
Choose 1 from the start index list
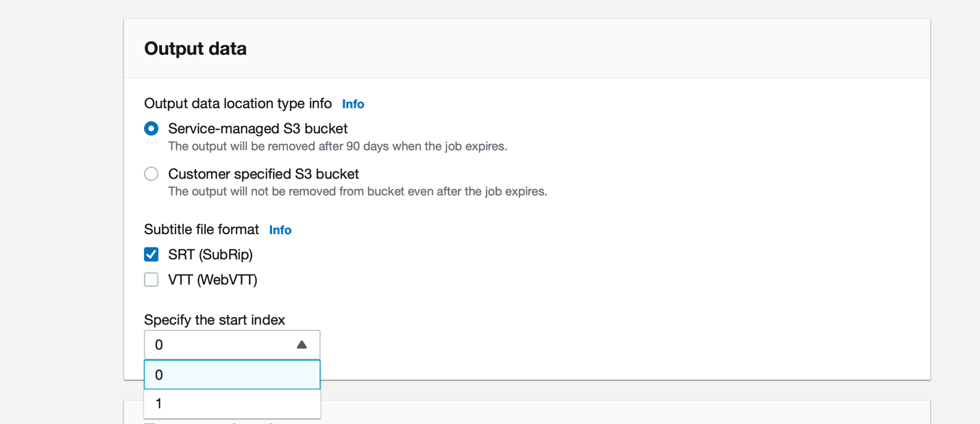coord(232,403)
